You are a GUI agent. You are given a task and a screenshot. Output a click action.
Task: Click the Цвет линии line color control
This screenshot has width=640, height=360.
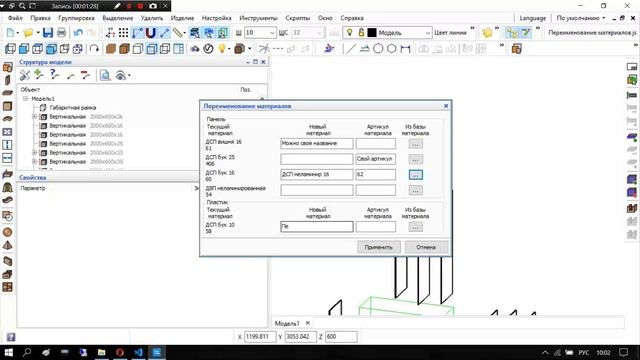click(x=450, y=33)
